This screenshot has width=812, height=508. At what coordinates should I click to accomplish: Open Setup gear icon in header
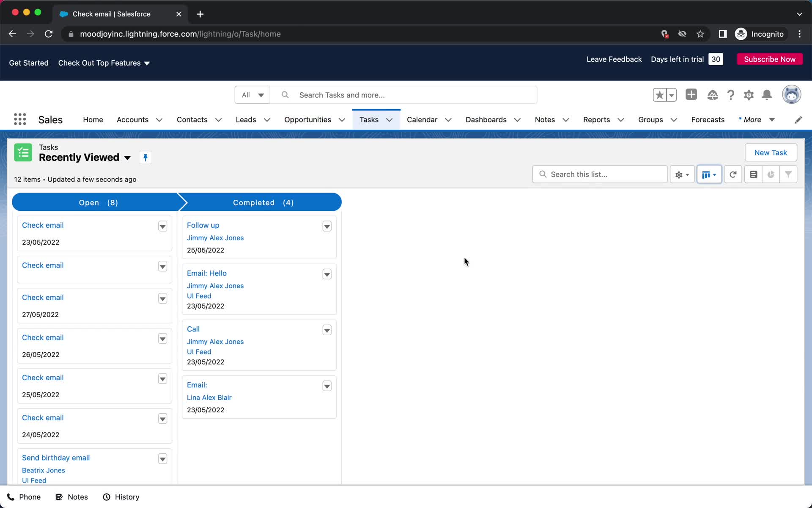[x=749, y=95]
